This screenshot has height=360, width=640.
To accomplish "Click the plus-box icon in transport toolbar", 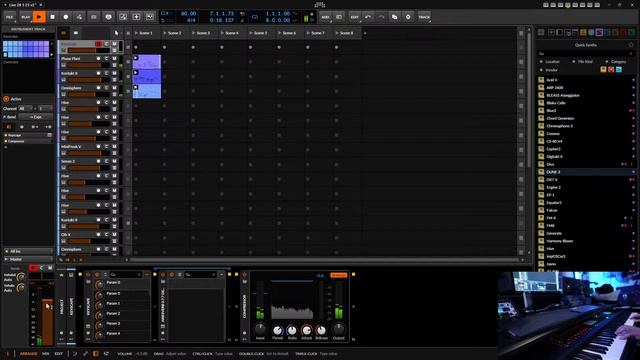I will (136, 17).
